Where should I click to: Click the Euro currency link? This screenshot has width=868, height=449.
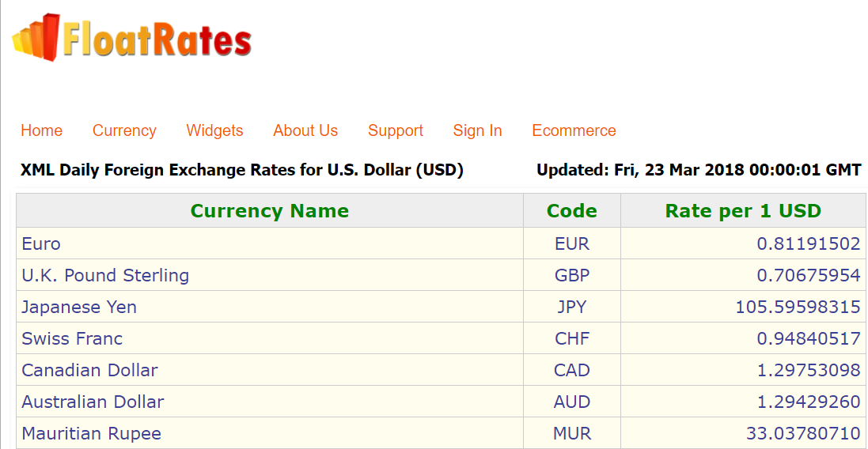pyautogui.click(x=41, y=243)
